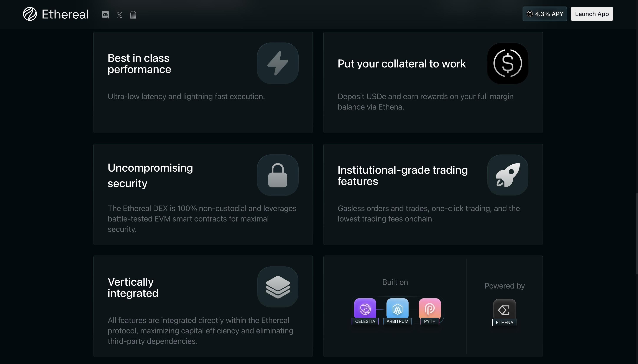
Task: Select the Pyth logo tile
Action: pyautogui.click(x=429, y=309)
